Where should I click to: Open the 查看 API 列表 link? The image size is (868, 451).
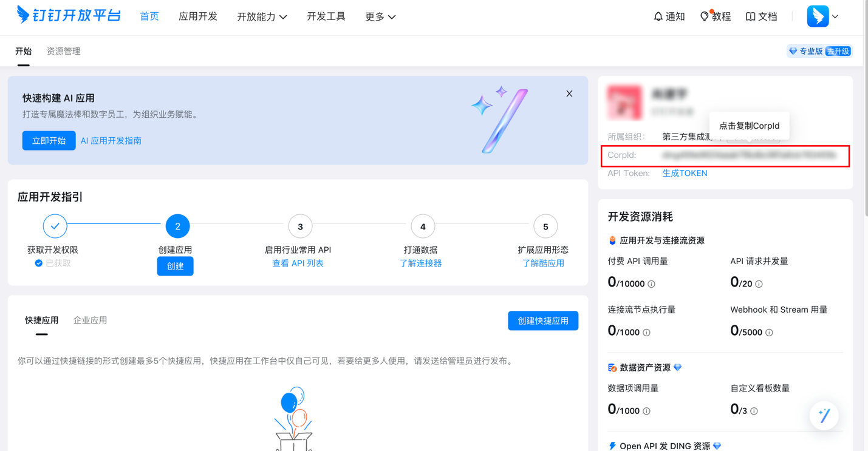tap(298, 263)
